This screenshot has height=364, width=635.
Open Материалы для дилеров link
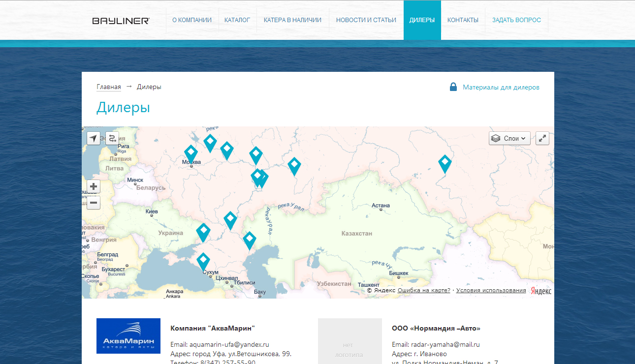click(501, 87)
